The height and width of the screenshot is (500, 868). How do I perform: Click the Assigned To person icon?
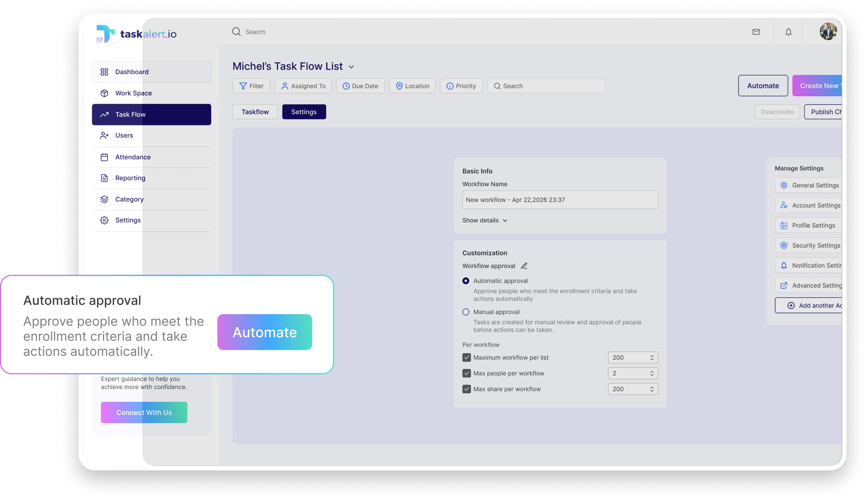click(284, 86)
